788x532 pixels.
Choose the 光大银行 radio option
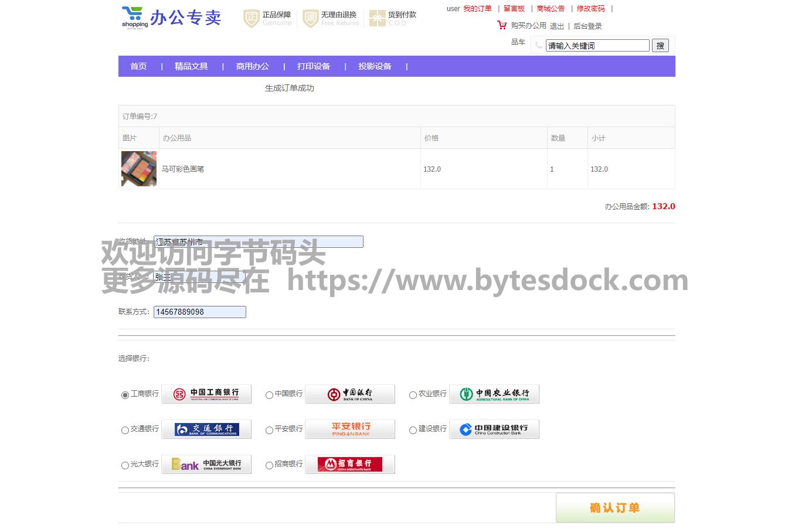125,465
